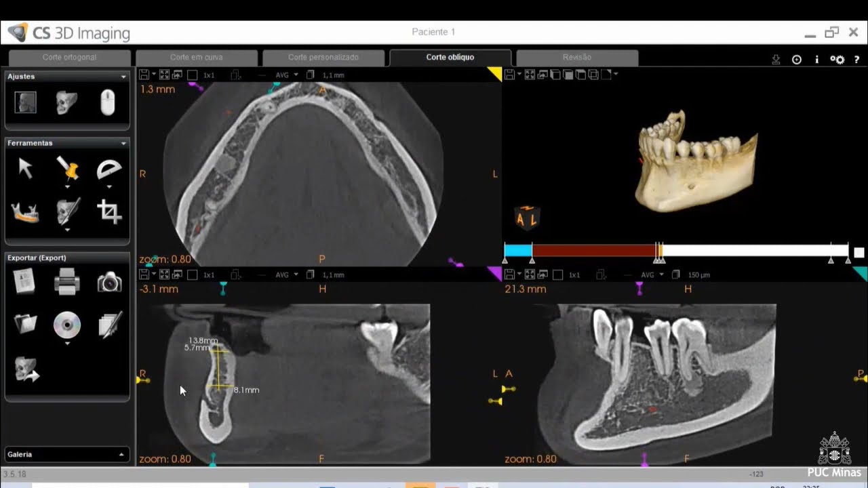Select the mandible nerve canal tool
The height and width of the screenshot is (488, 868).
pos(26,212)
